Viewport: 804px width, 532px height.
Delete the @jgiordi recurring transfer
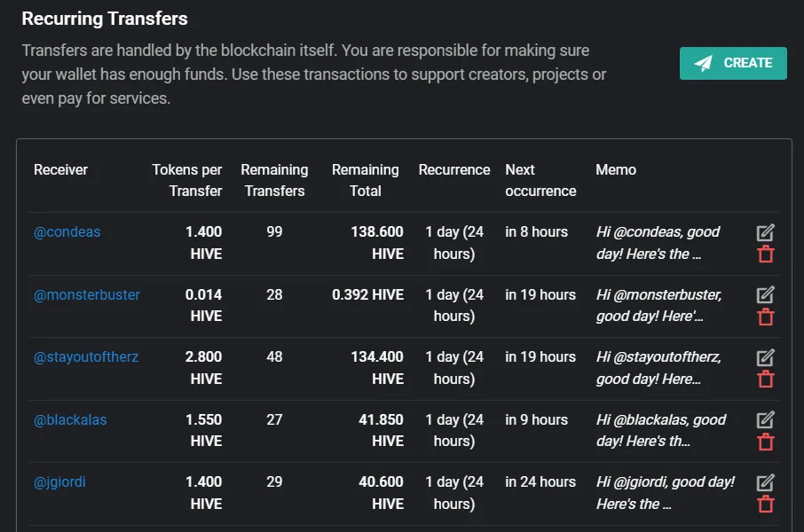pyautogui.click(x=766, y=505)
